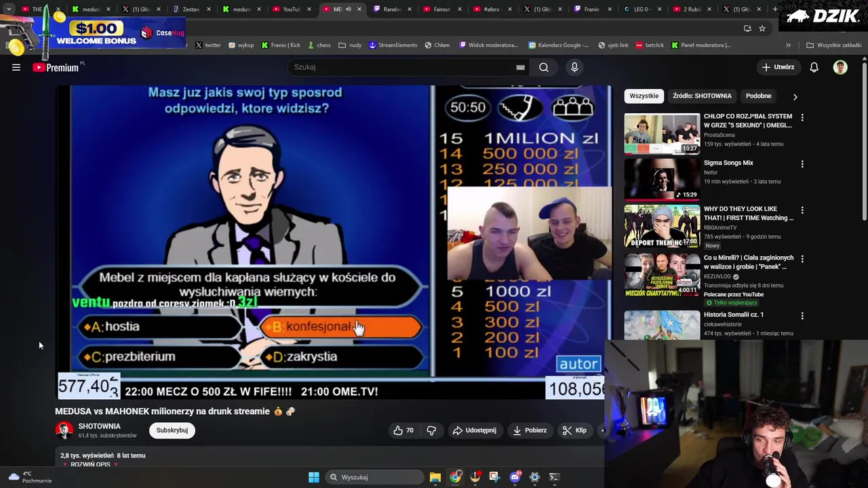Image resolution: width=868 pixels, height=488 pixels.
Task: Start voice search with microphone icon
Action: pos(574,67)
